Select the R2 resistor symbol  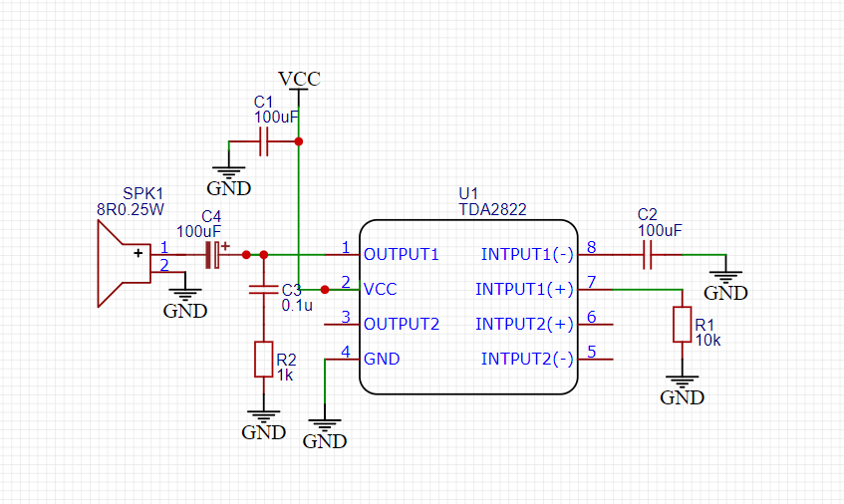click(264, 359)
